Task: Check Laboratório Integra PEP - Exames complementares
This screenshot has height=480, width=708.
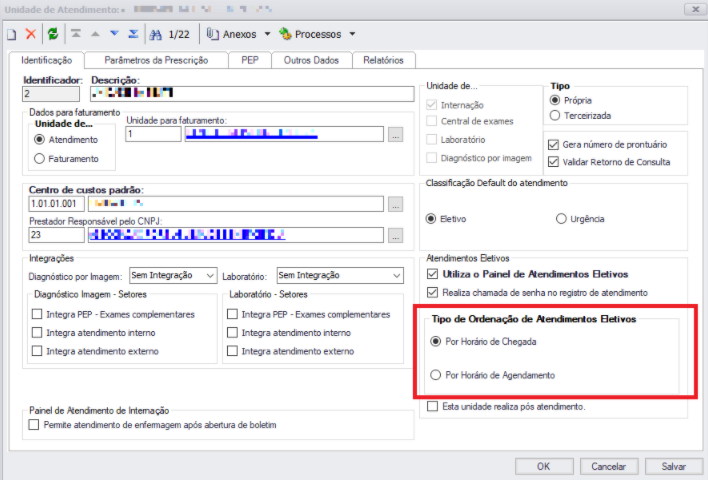Action: (233, 314)
